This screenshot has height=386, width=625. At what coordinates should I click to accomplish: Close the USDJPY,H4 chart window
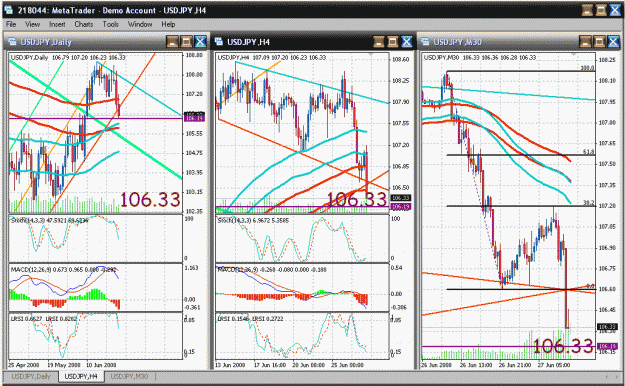[407, 41]
